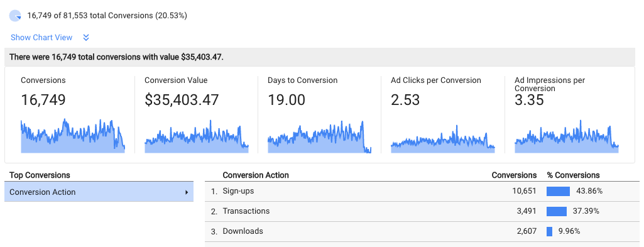Click the Downloads 9.96% percentage bar
This screenshot has width=644, height=247.
(550, 231)
